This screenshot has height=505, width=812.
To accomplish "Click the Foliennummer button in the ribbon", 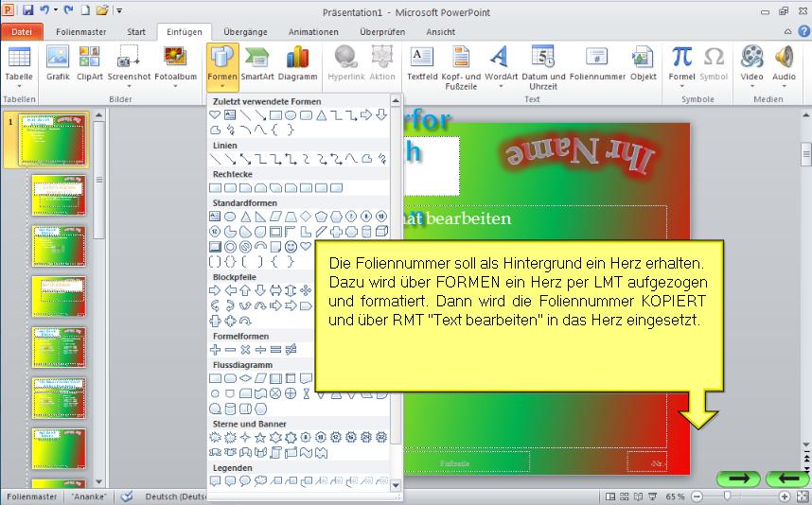I will [595, 64].
